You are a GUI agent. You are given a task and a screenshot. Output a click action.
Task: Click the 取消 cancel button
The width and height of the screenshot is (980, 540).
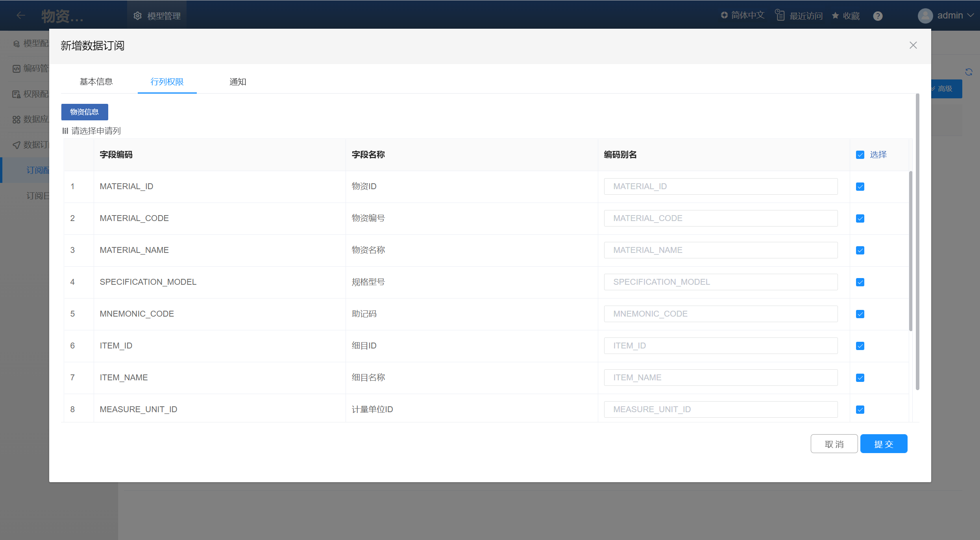coord(834,444)
